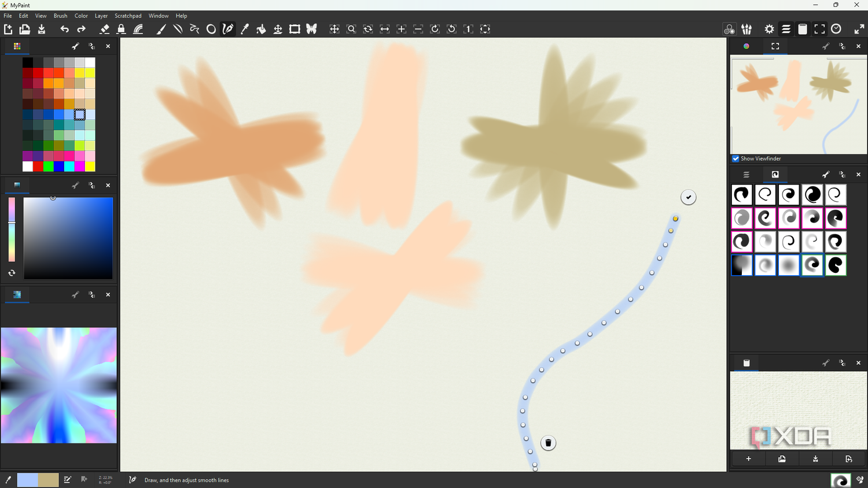Toggle the preview panel in toolbar
Viewport: 868px width, 488px height.
pos(819,29)
